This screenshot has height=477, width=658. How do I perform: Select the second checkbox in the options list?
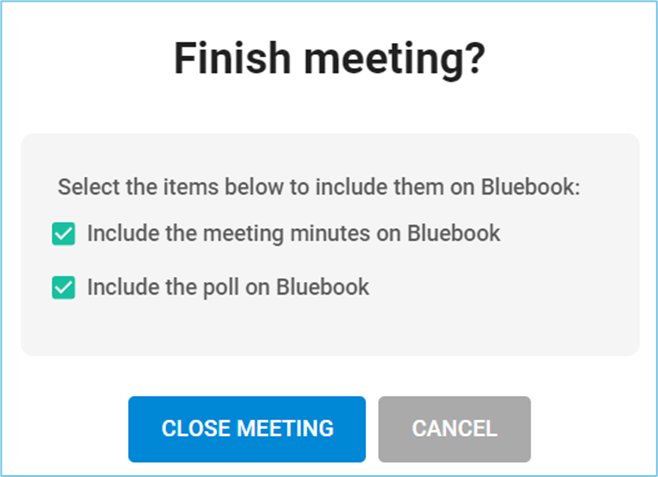tap(64, 288)
